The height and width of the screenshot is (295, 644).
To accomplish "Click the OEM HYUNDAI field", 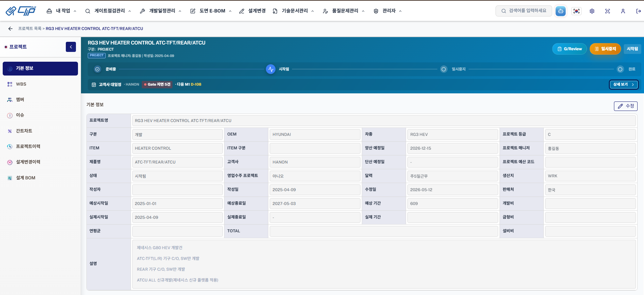I will [315, 135].
